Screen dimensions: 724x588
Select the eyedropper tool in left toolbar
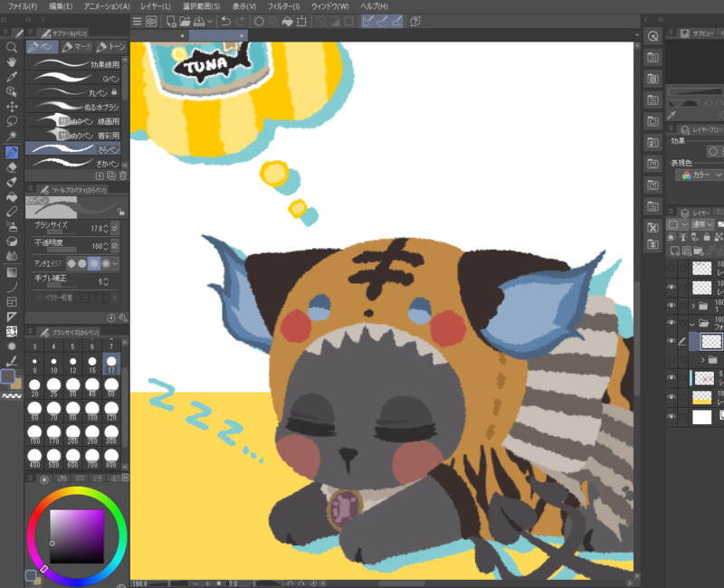[x=12, y=77]
